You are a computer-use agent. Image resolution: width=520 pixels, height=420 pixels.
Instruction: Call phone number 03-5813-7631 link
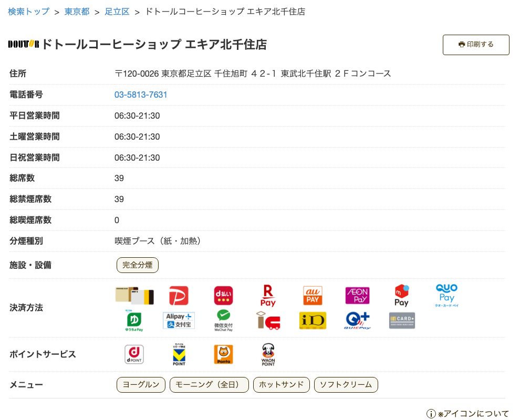pos(141,95)
